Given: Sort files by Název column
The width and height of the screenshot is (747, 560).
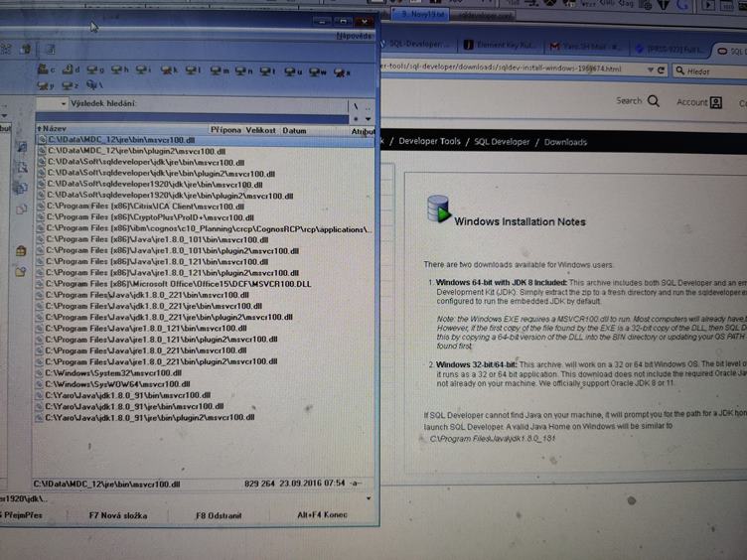Looking at the screenshot, I should pos(122,128).
